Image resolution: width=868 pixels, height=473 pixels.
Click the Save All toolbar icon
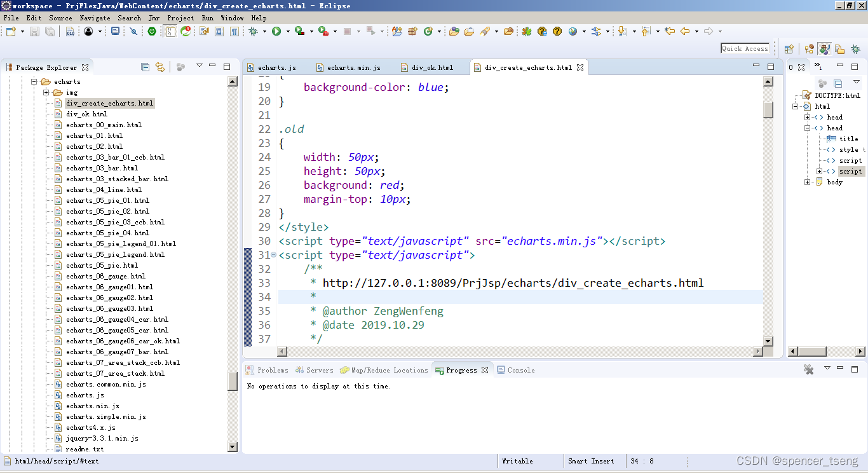click(x=49, y=31)
